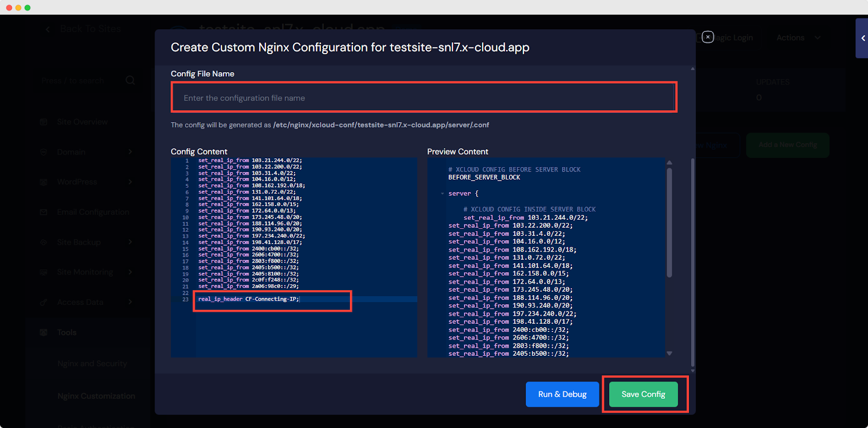Click the XCLOUD CONFIG INSIDE SERVER BLOCK comment

[x=529, y=209]
